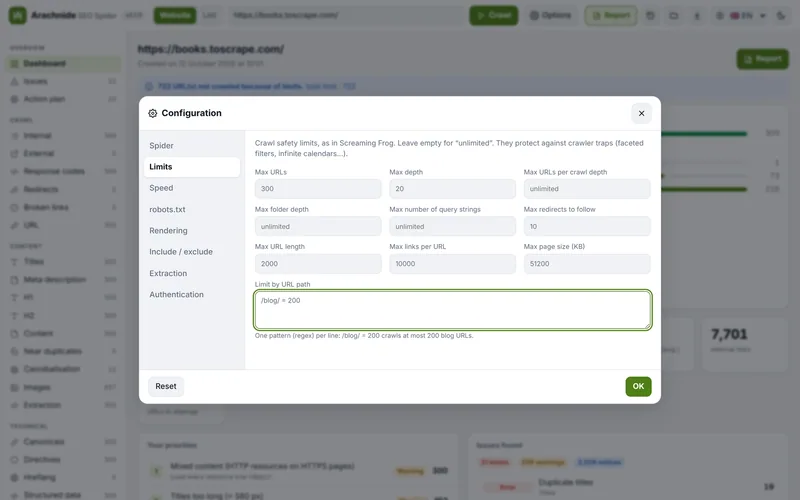
Task: Switch to the Speed settings tab
Action: (192, 188)
